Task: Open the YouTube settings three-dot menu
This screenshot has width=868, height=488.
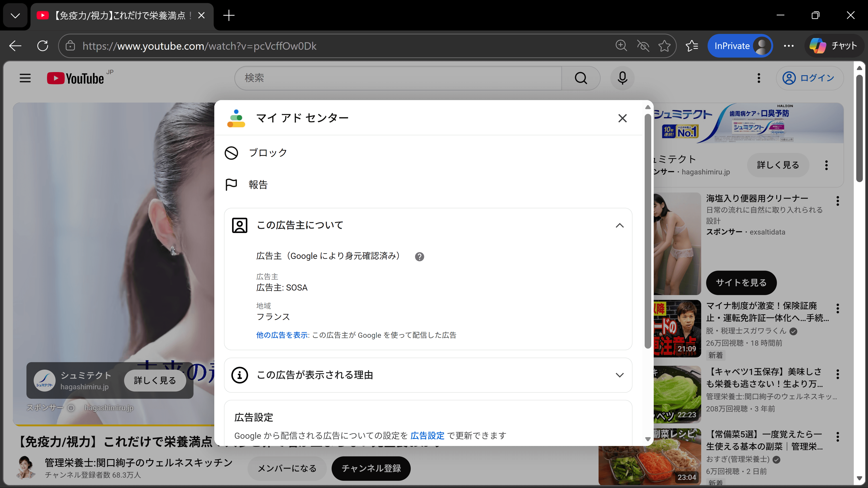Action: 759,78
